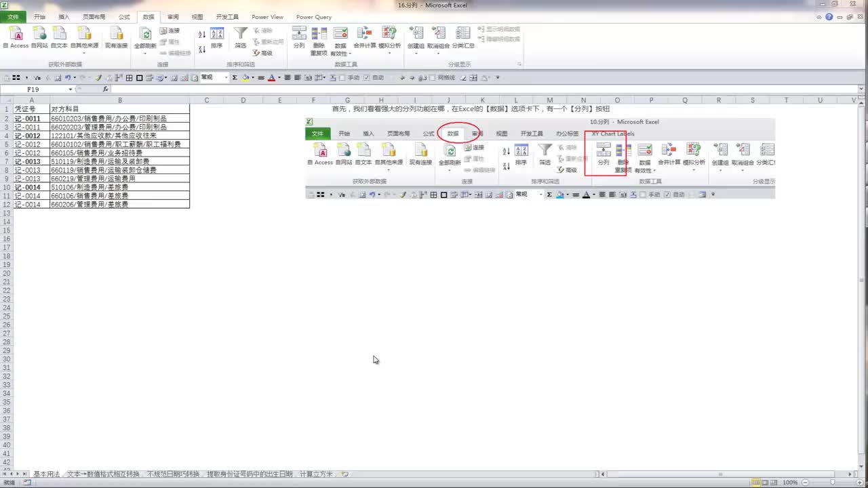This screenshot has height=488, width=868.
Task: Open 高级 advanced filter
Action: point(262,53)
